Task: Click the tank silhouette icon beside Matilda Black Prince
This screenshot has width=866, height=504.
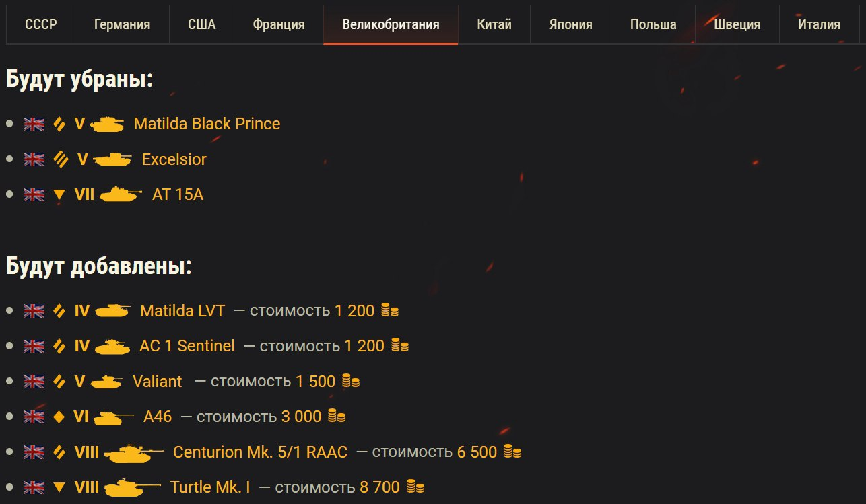Action: [107, 124]
